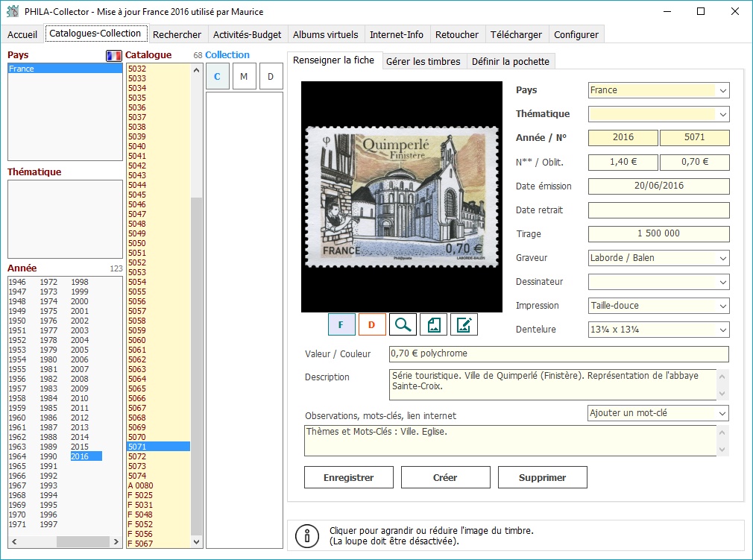Select the M collection filter button
This screenshot has height=560, width=753.
tap(244, 77)
